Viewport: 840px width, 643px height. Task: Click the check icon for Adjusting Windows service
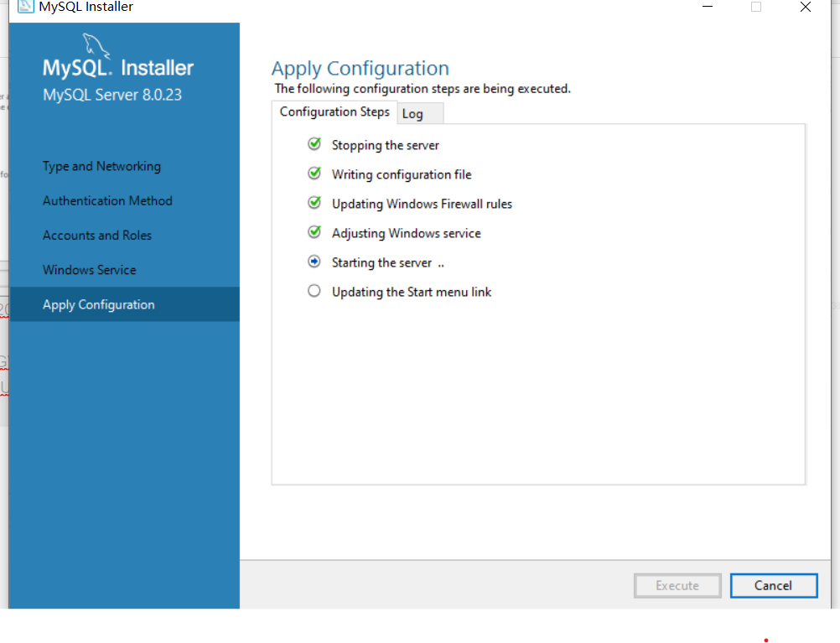(x=314, y=232)
